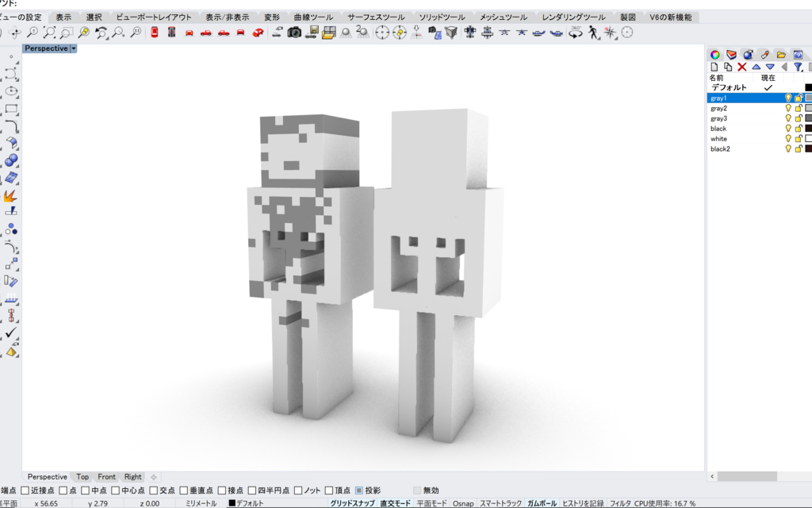Image resolution: width=812 pixels, height=508 pixels.
Task: Toggle 直交モード in status bar
Action: 395,503
